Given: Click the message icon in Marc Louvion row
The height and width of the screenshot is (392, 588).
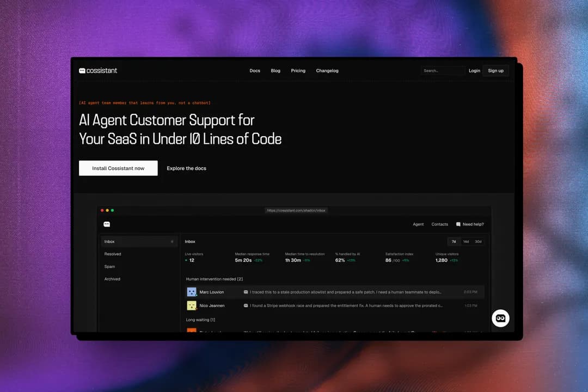Looking at the screenshot, I should coord(246,292).
